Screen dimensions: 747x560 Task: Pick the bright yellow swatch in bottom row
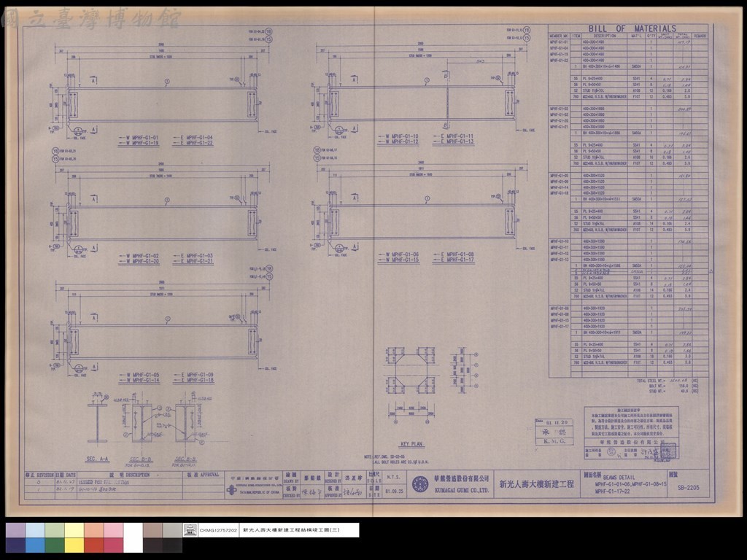[x=74, y=545]
